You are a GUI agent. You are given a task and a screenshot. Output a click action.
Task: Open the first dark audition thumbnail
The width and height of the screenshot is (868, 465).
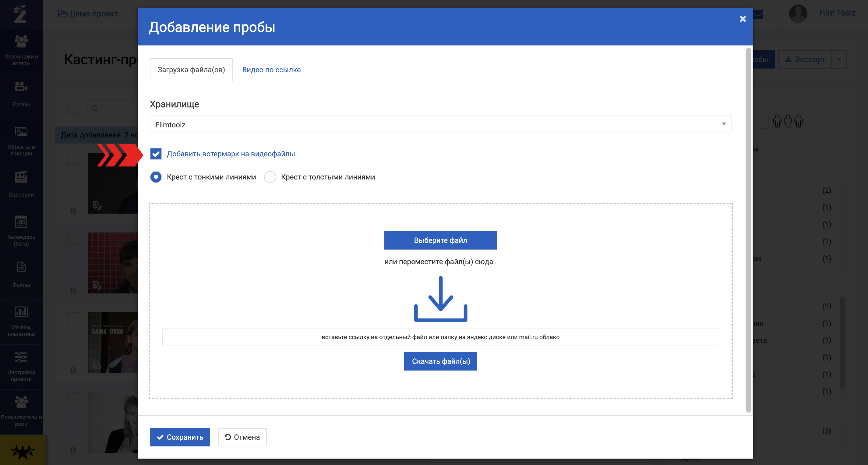113,183
